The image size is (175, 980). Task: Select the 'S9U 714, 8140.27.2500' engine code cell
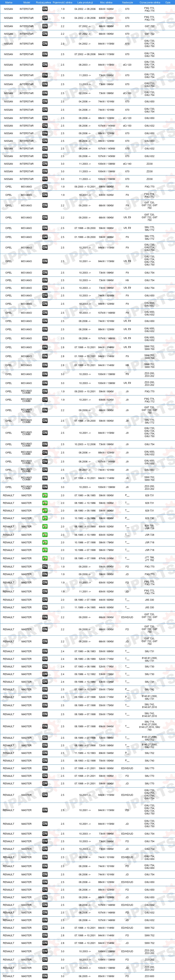click(x=149, y=726)
